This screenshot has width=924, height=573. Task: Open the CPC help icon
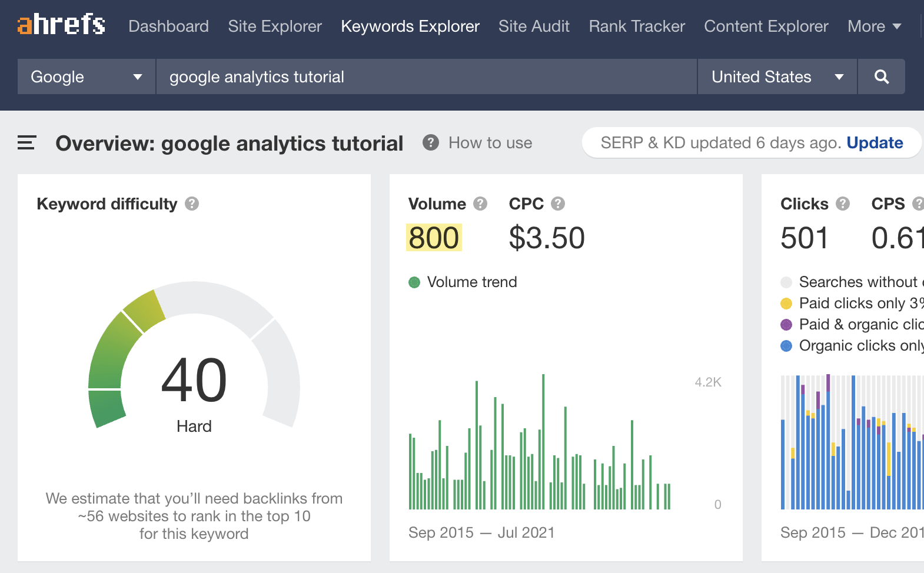558,204
